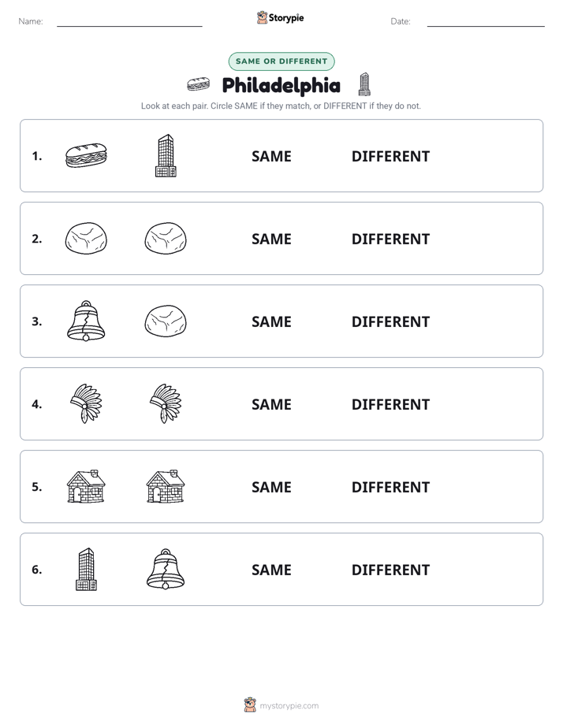Select SAME for pair 2
Viewport: 563px width, 728px height.
point(271,239)
